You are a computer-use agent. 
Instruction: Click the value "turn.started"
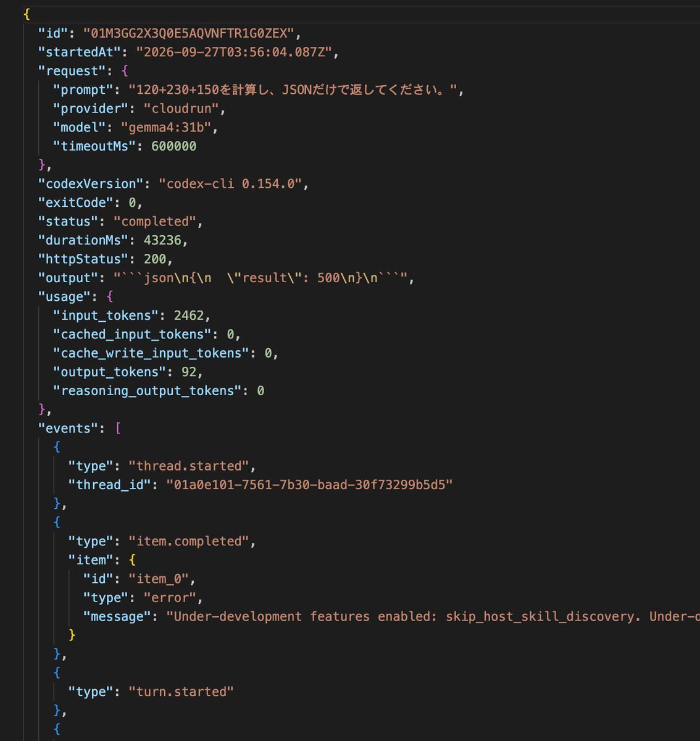click(181, 692)
